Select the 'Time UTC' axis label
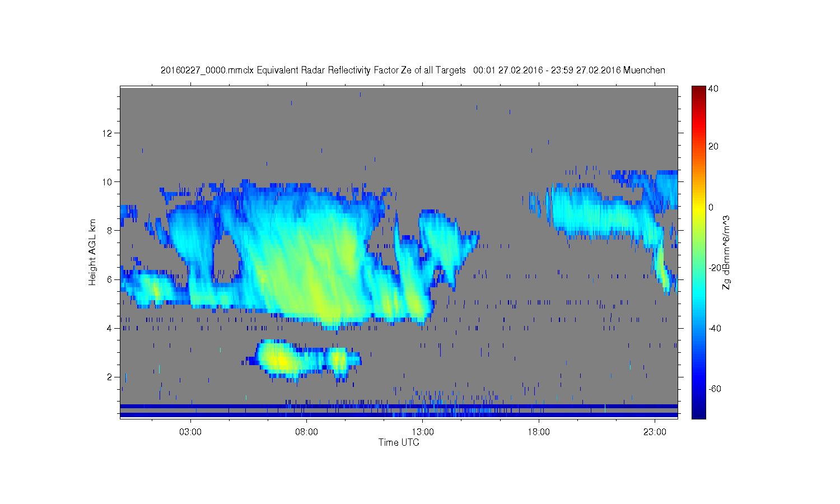Viewport: 840px width, 504px height. click(399, 442)
